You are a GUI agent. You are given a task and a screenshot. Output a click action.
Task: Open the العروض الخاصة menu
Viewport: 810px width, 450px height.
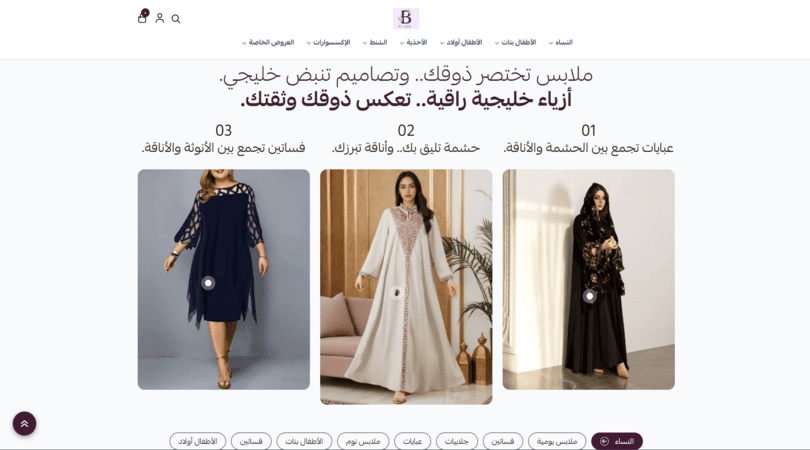pyautogui.click(x=268, y=42)
